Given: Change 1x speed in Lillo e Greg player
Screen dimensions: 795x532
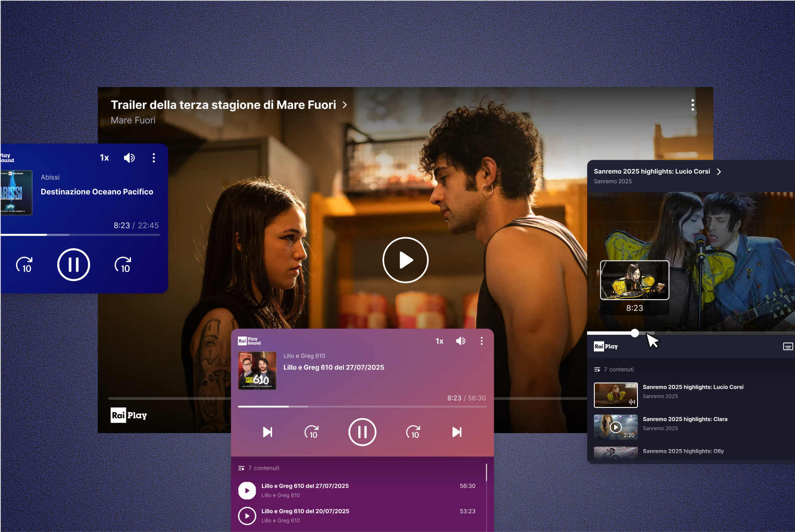Looking at the screenshot, I should coord(440,341).
